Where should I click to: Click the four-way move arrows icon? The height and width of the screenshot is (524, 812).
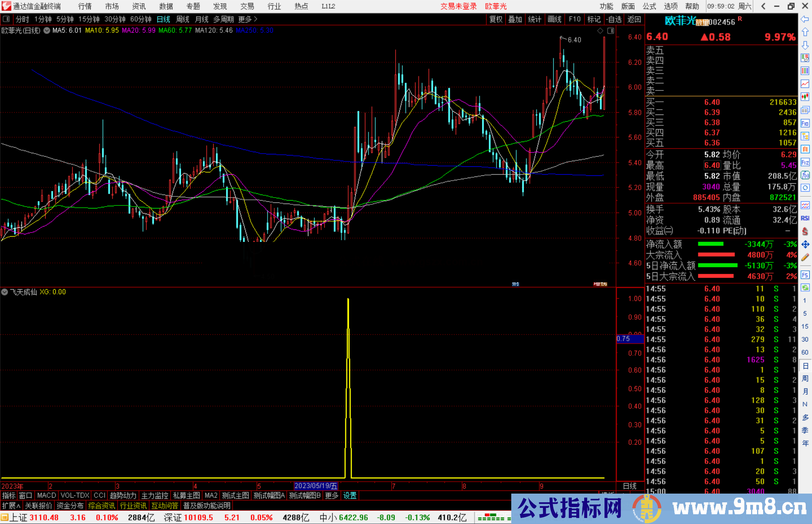coord(805,245)
